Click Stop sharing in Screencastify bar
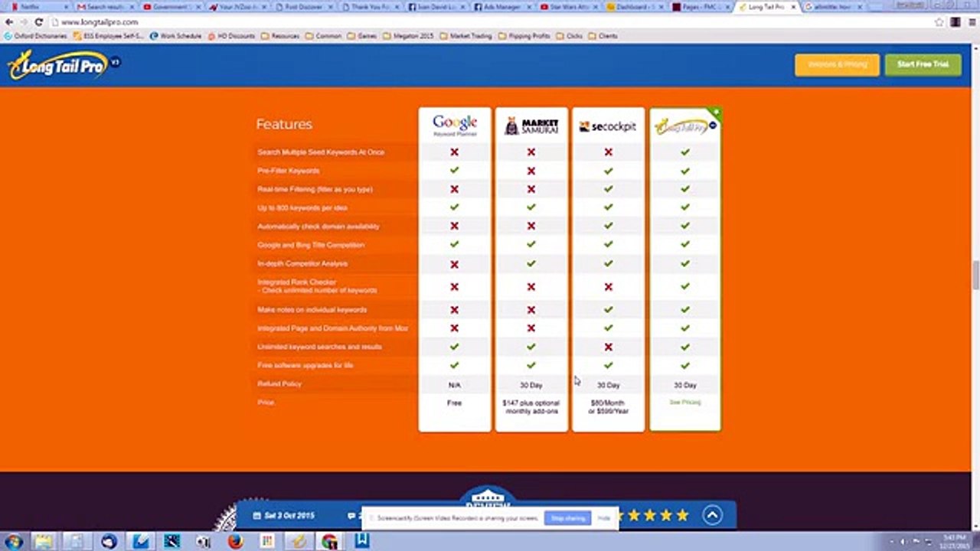Viewport: 980px width, 551px height. (x=567, y=518)
